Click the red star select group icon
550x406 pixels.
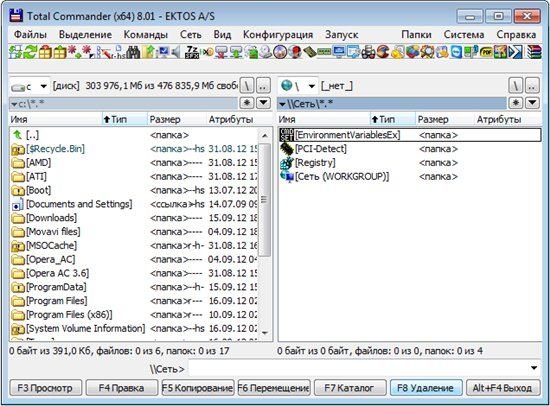(x=75, y=52)
